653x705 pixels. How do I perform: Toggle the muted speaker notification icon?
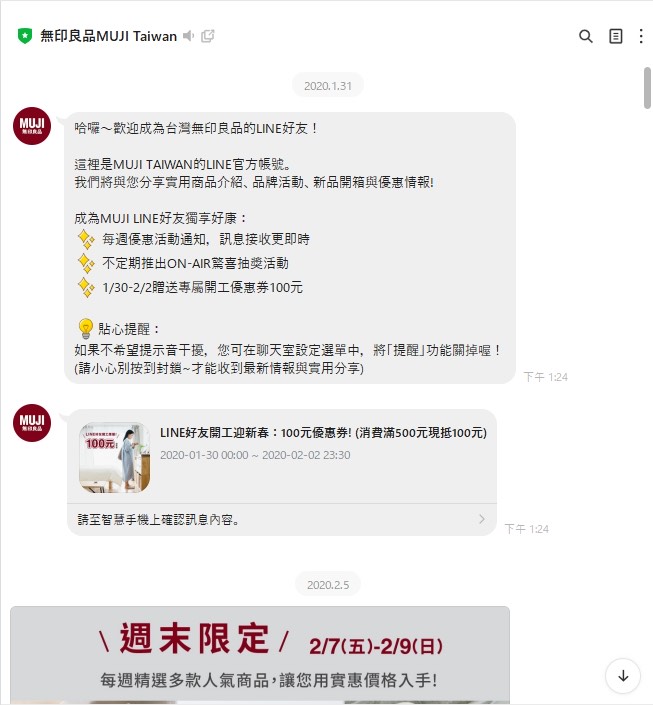point(188,36)
